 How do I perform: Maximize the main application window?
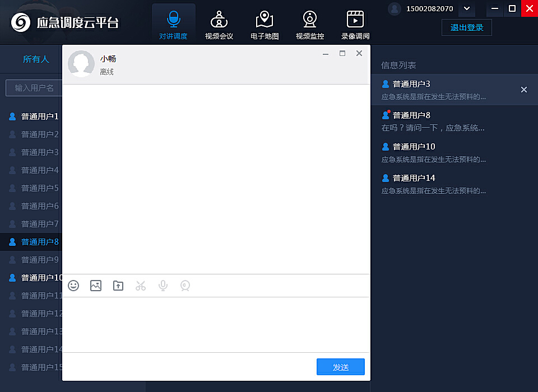(512, 8)
